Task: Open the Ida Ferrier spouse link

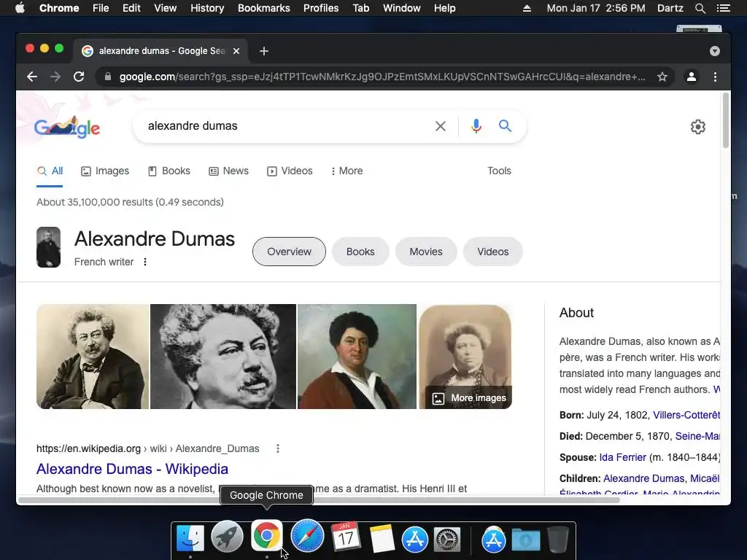Action: (623, 457)
